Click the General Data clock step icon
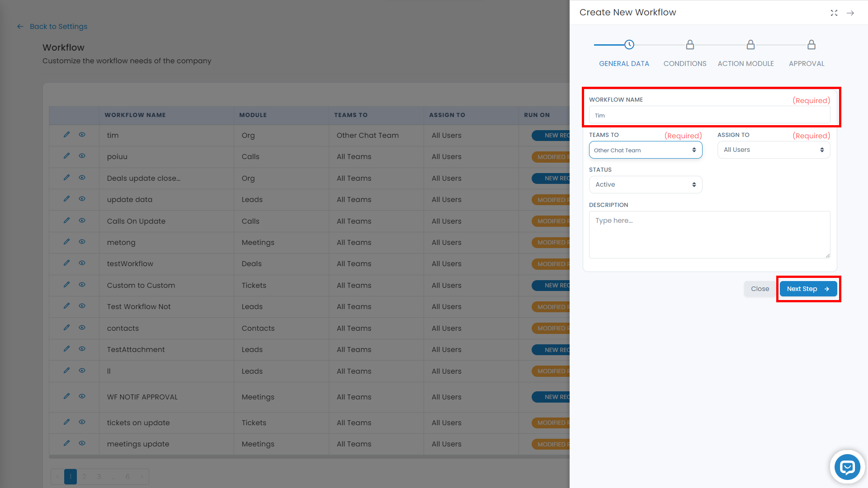Viewport: 868px width, 488px height. pos(629,45)
